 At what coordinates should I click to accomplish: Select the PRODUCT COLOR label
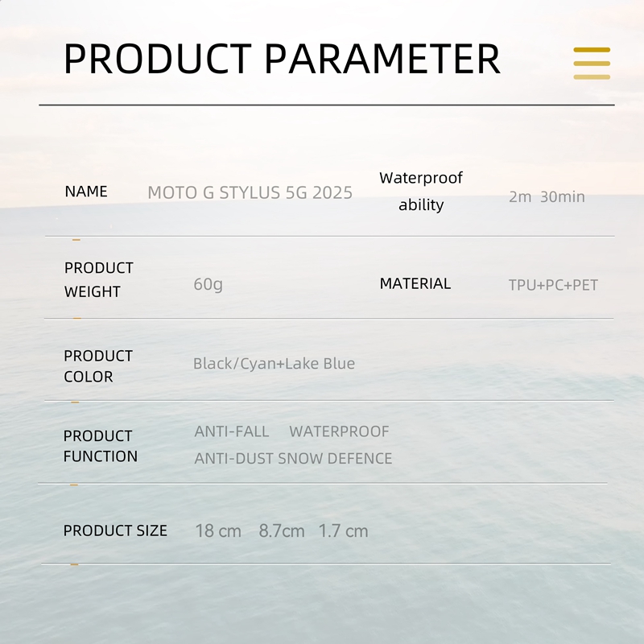97,365
